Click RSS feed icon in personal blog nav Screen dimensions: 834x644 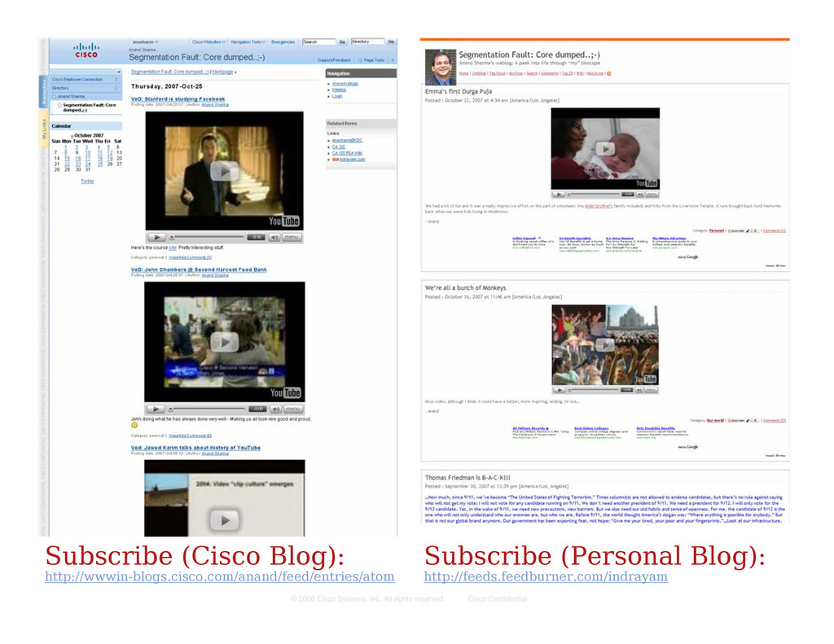609,73
